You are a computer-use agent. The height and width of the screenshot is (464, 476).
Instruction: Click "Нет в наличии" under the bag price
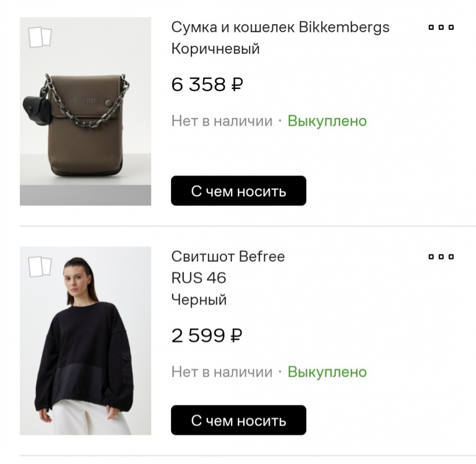(222, 121)
